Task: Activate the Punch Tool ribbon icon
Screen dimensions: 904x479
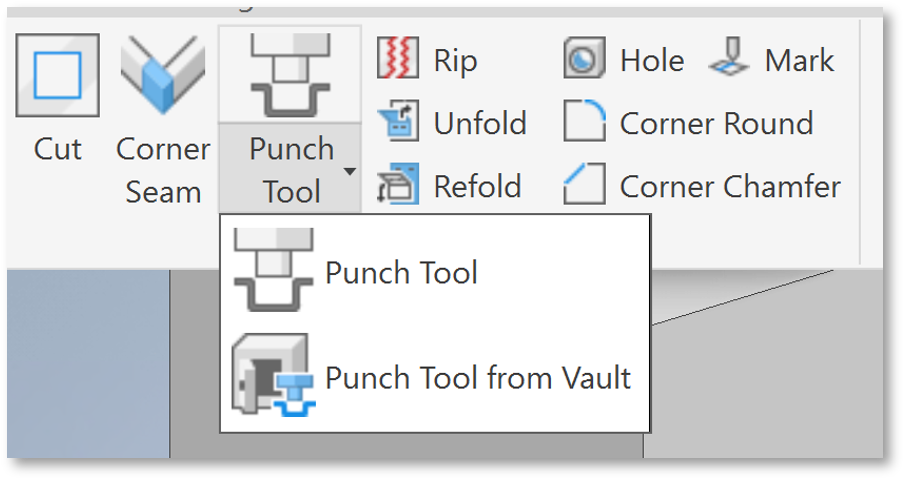Action: click(290, 75)
